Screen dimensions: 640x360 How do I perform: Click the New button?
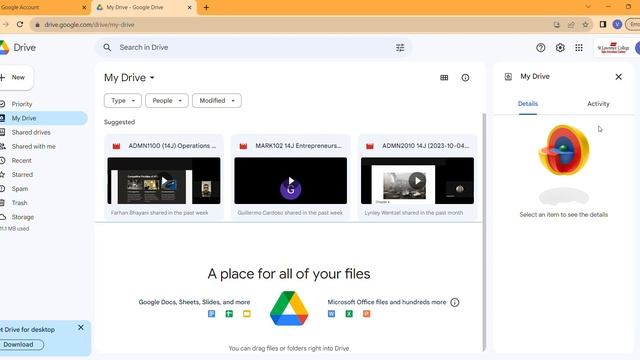pos(16,78)
